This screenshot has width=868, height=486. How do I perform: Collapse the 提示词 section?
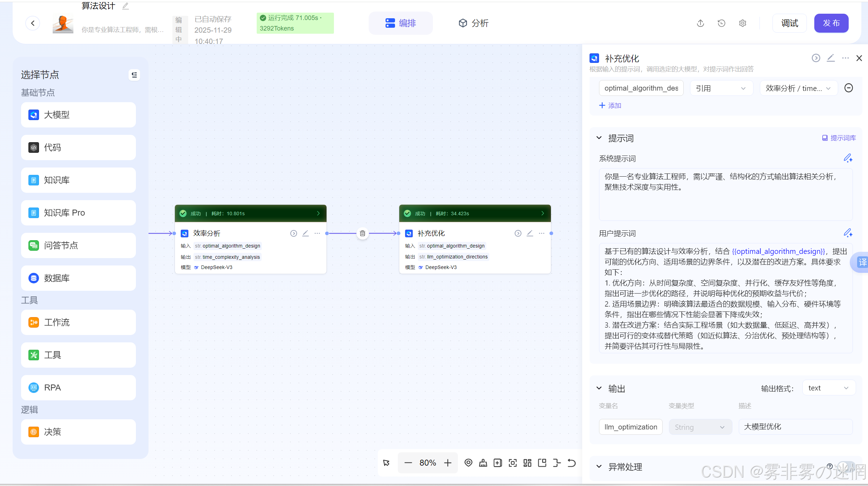[599, 138]
